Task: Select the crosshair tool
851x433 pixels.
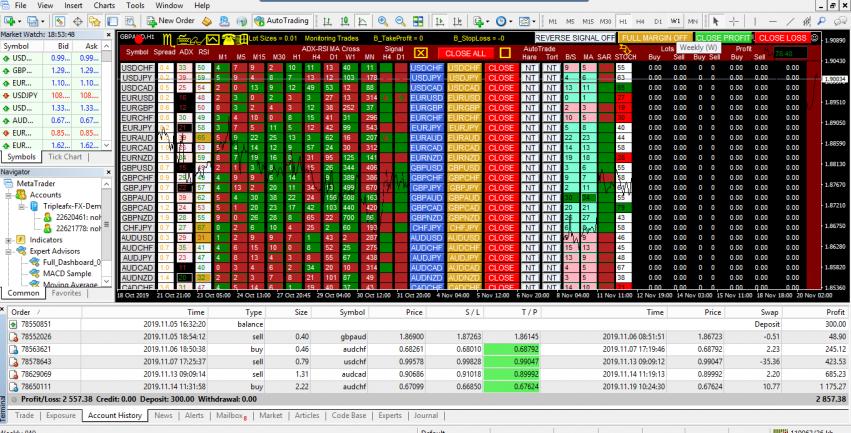Action: pos(734,22)
